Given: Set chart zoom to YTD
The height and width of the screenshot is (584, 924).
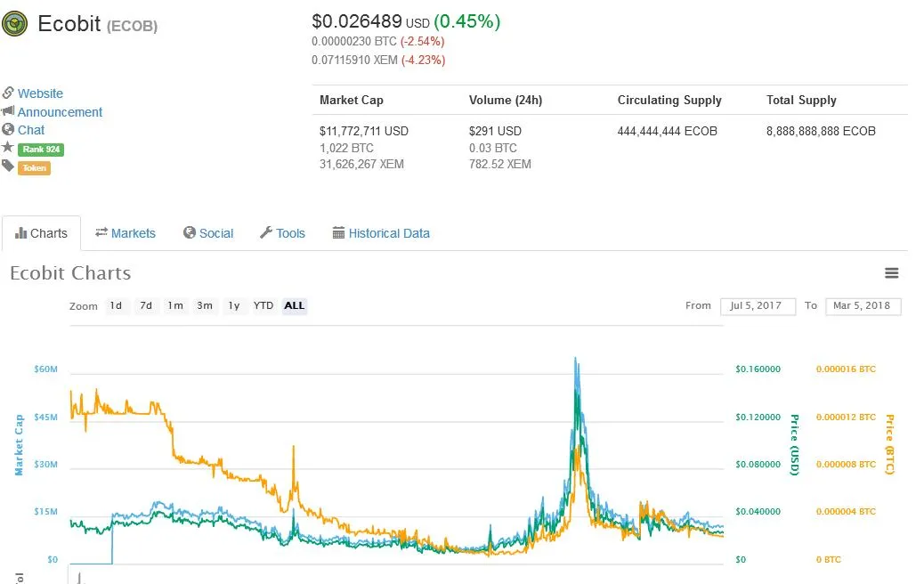Looking at the screenshot, I should pos(263,306).
